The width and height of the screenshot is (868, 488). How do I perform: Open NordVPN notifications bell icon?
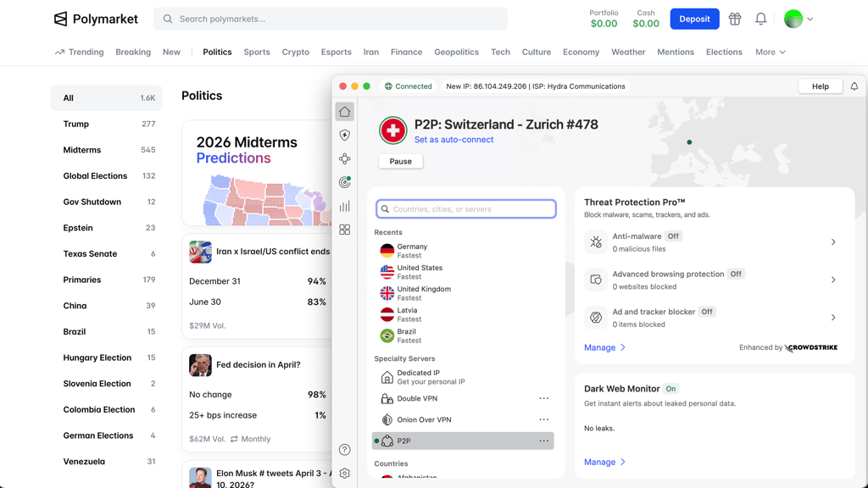[x=854, y=86]
